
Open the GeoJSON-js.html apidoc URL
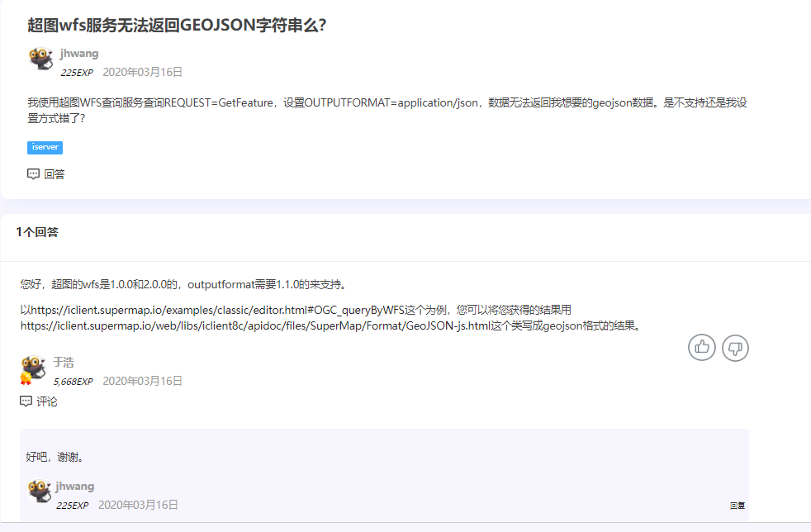(255, 325)
